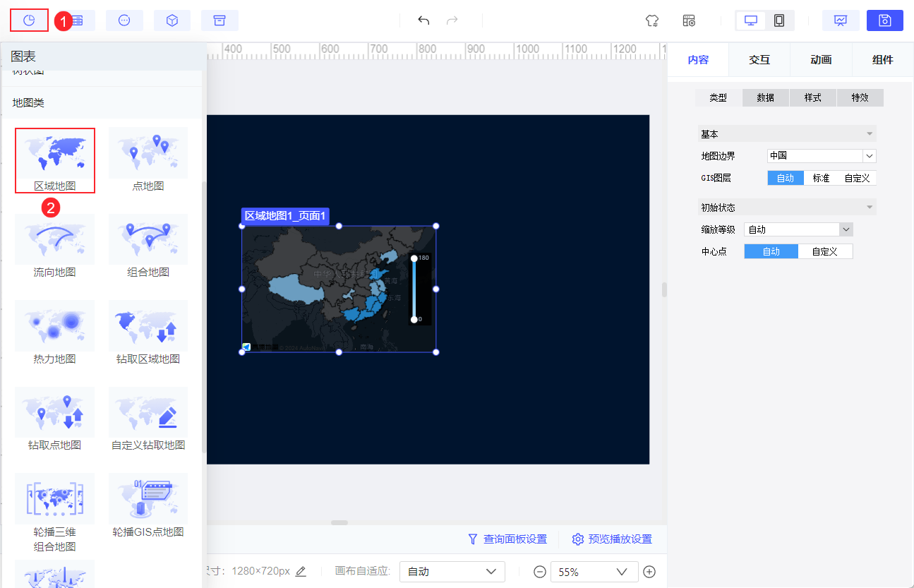Switch to the 交互 tab
The width and height of the screenshot is (914, 588).
click(x=759, y=60)
